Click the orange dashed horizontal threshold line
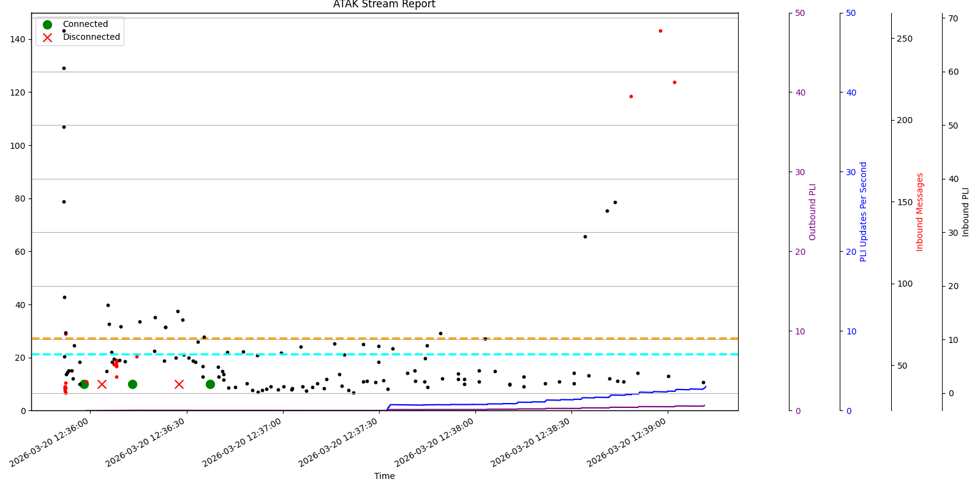 (429, 338)
